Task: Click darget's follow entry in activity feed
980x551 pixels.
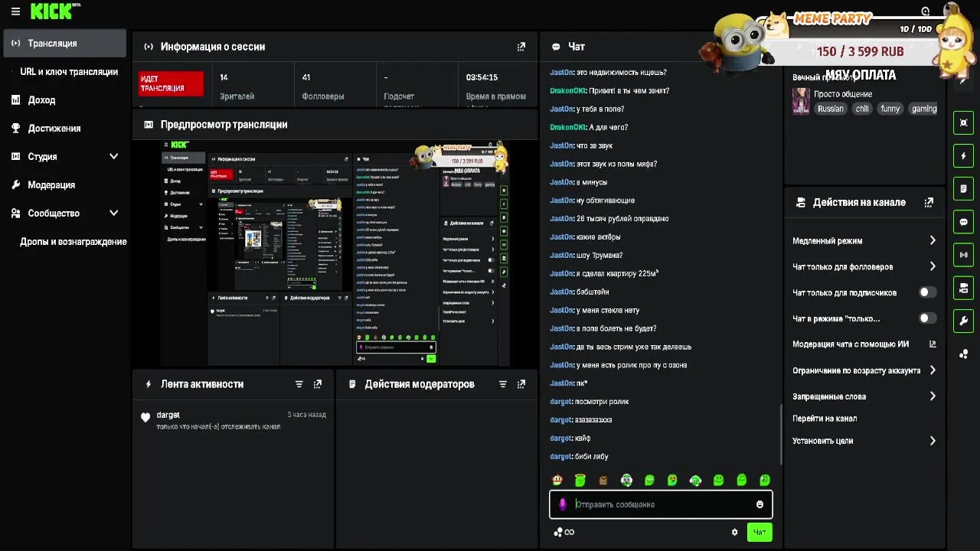Action: (234, 420)
